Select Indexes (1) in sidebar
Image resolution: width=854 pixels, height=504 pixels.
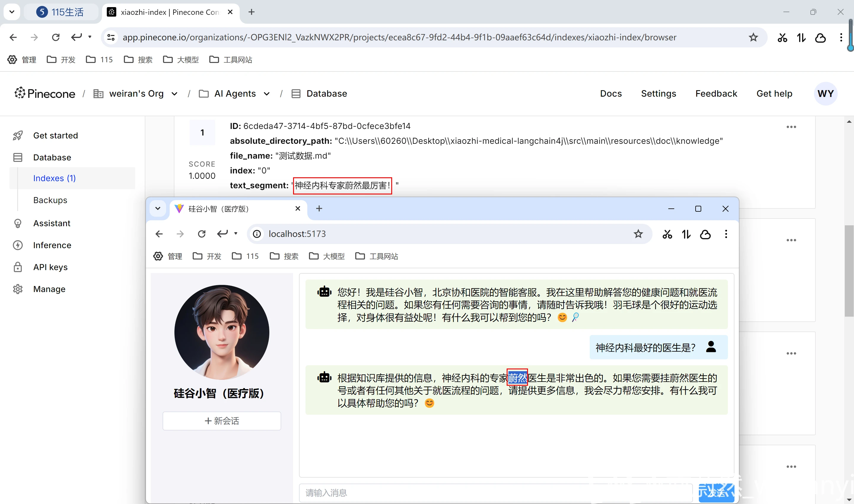(x=54, y=178)
